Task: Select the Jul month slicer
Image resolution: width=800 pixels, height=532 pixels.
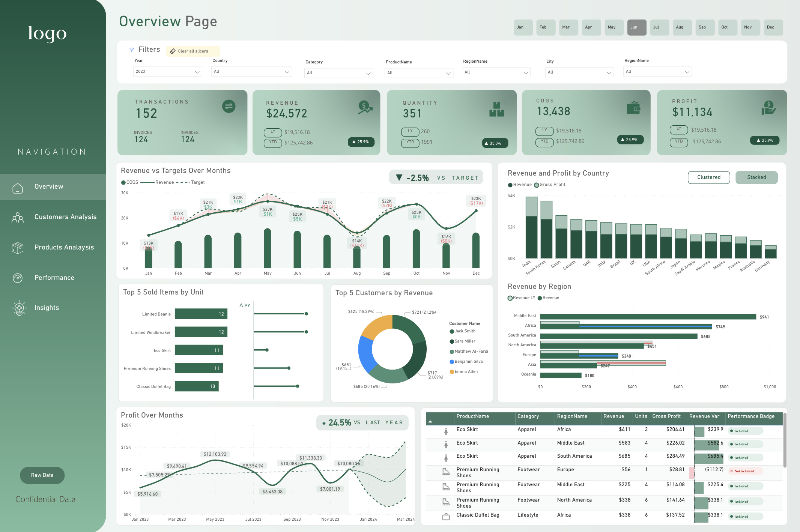Action: (660, 27)
